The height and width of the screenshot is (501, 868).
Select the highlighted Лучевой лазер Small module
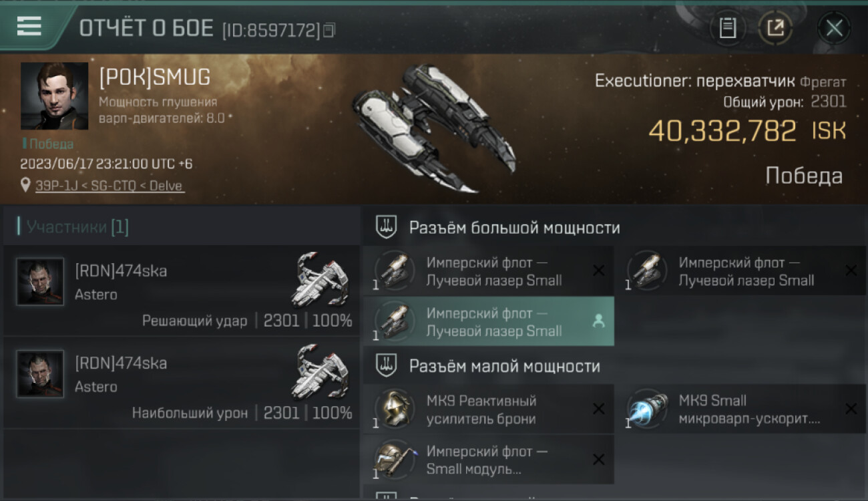pyautogui.click(x=488, y=321)
